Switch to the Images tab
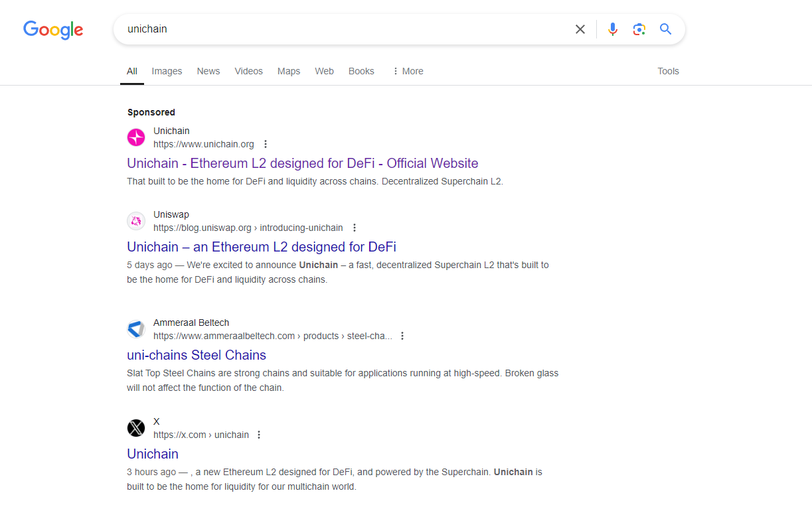 [167, 71]
